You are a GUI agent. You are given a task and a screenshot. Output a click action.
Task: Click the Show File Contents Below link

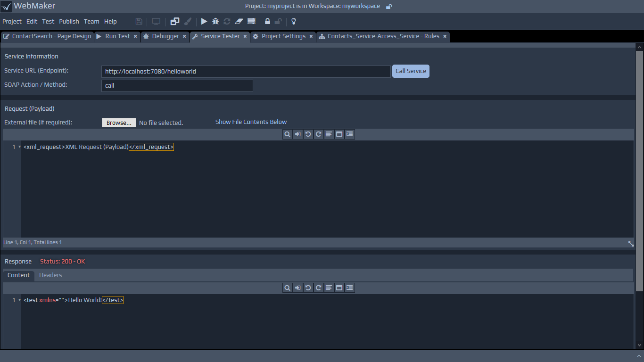point(251,122)
